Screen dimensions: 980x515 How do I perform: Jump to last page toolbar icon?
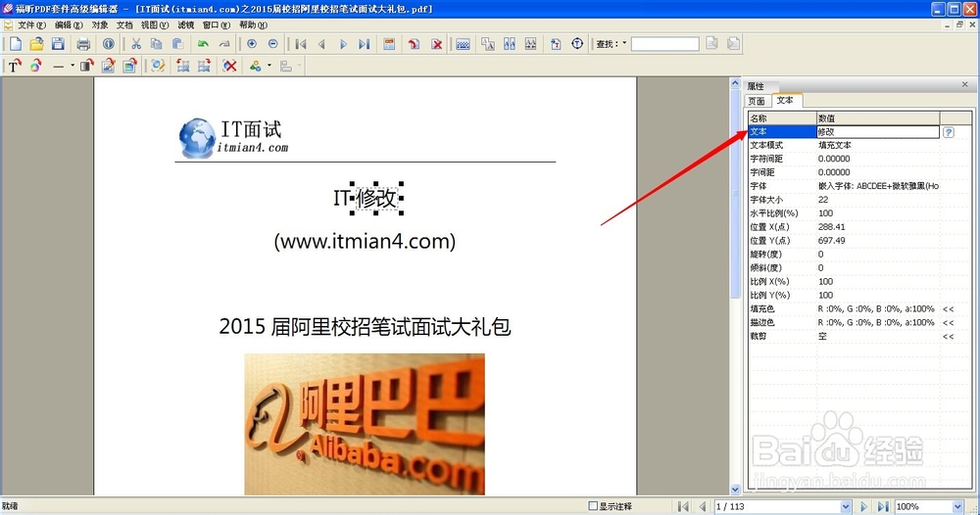[364, 44]
